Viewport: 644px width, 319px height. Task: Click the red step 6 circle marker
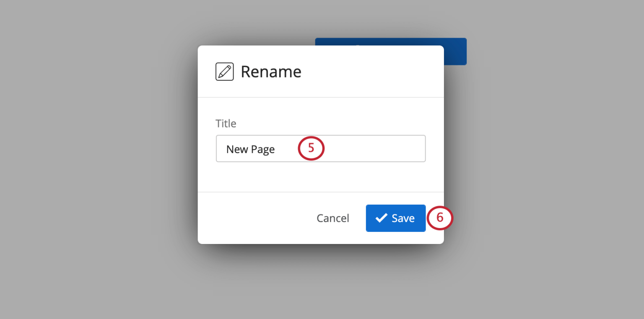pyautogui.click(x=440, y=218)
